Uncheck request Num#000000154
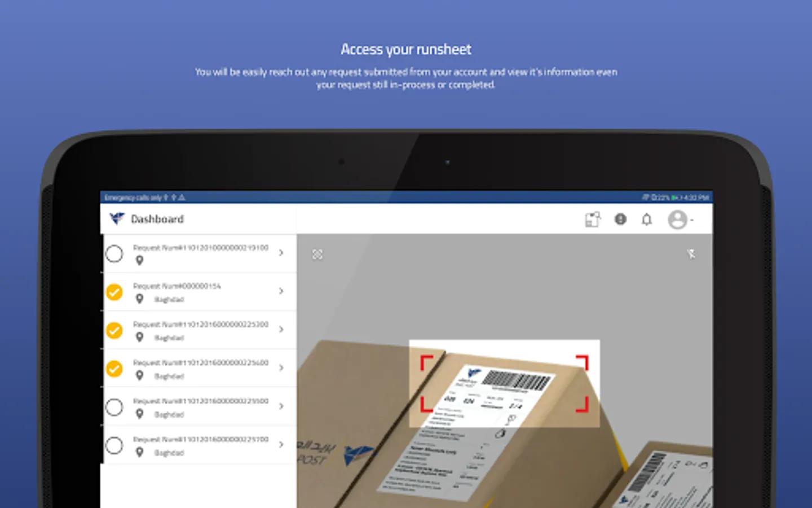The height and width of the screenshot is (508, 812). point(114,292)
